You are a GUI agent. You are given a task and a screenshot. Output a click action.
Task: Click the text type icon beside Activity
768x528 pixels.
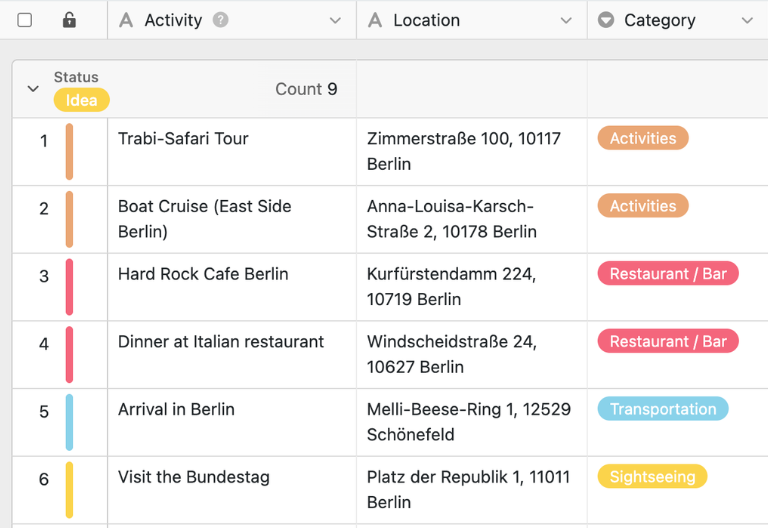pos(126,20)
